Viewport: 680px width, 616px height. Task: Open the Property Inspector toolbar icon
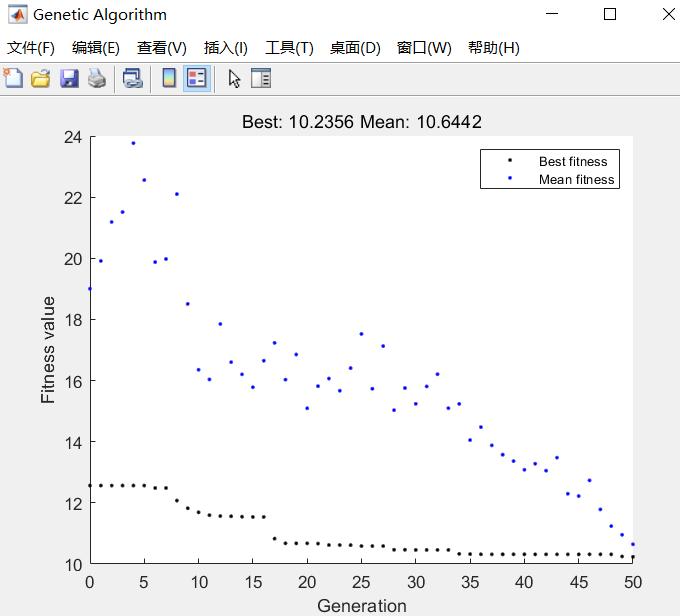[261, 79]
